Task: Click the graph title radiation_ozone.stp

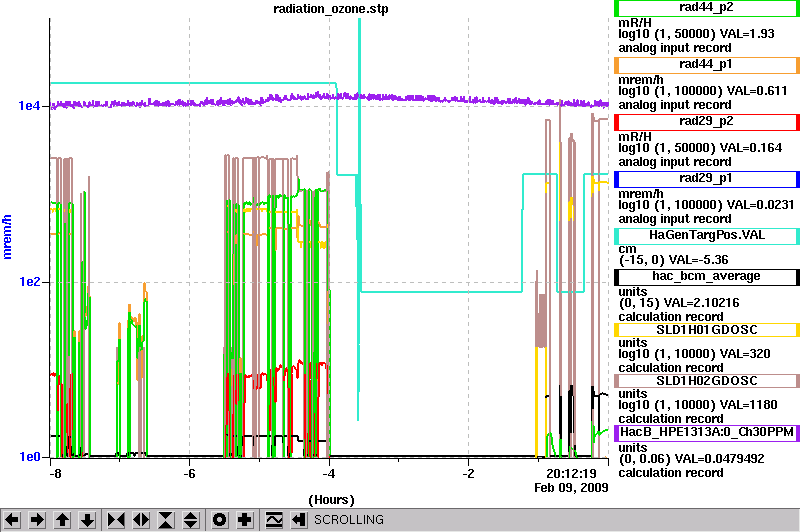Action: click(331, 9)
